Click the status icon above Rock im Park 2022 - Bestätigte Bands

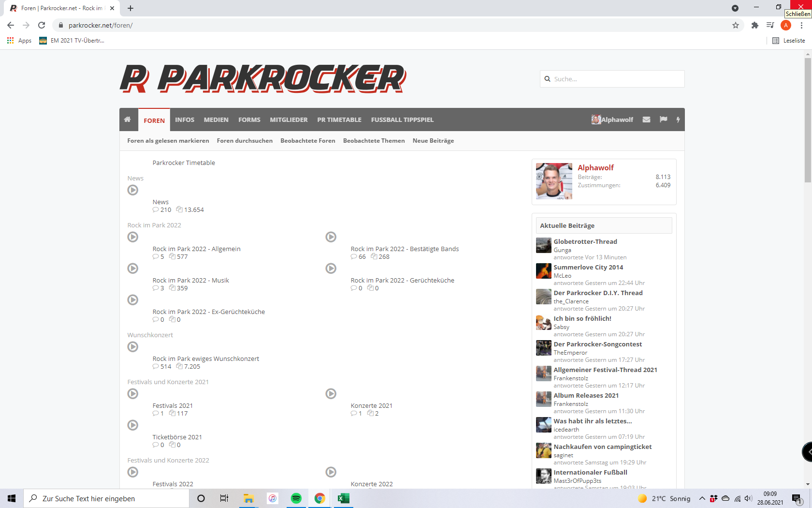331,237
